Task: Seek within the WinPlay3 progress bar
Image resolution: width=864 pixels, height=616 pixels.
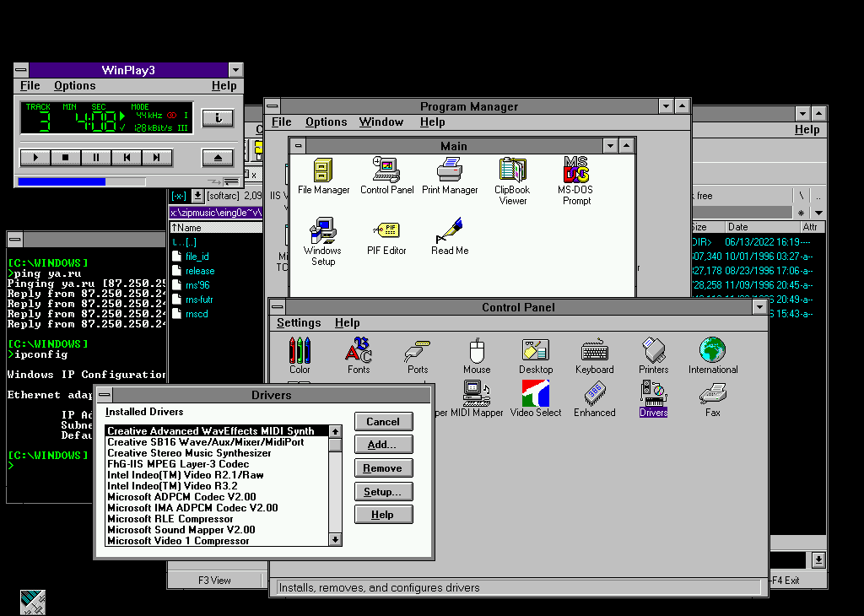Action: point(82,181)
